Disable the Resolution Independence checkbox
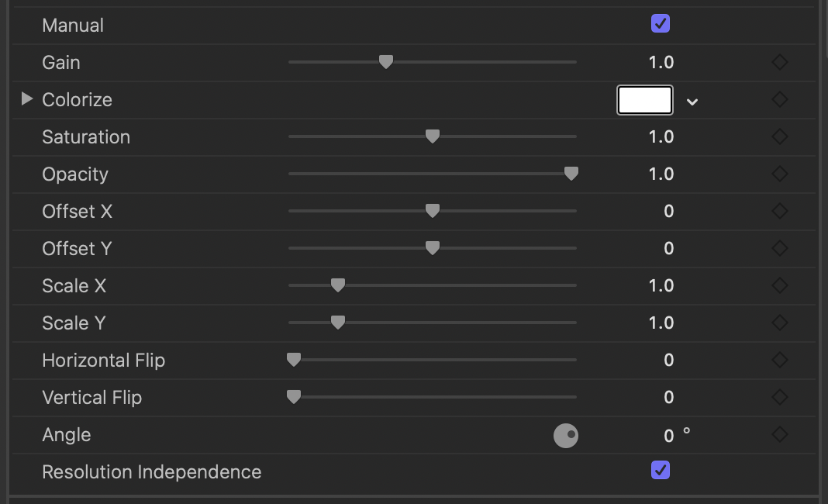The image size is (828, 504). tap(660, 470)
